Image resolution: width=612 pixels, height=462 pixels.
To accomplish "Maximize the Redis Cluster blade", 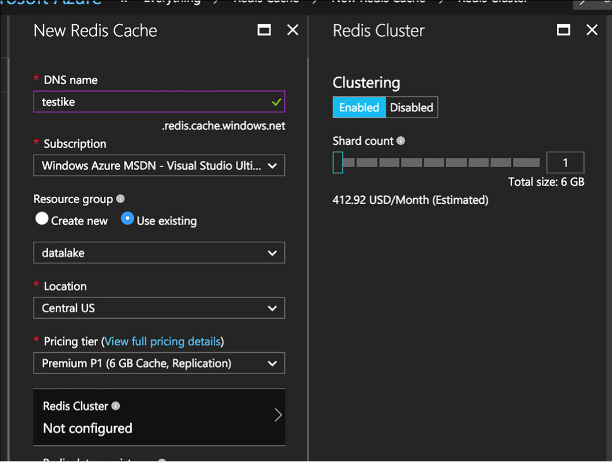I will point(563,30).
